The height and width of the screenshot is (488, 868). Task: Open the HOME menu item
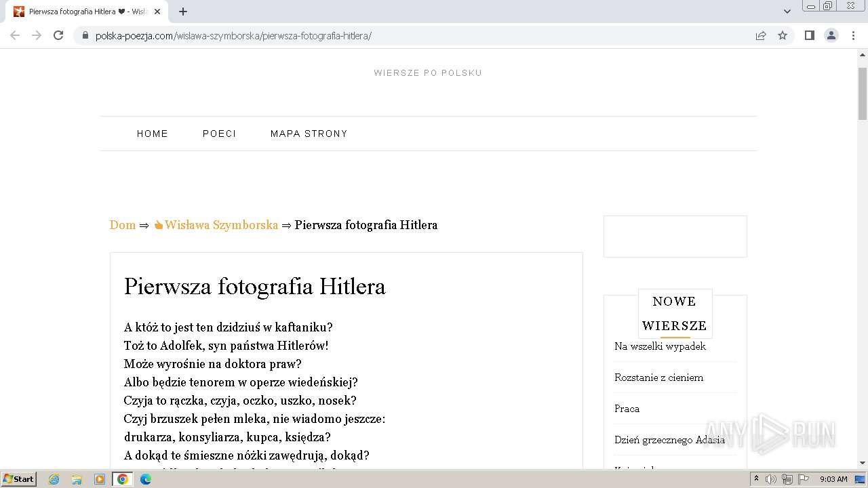tap(153, 134)
